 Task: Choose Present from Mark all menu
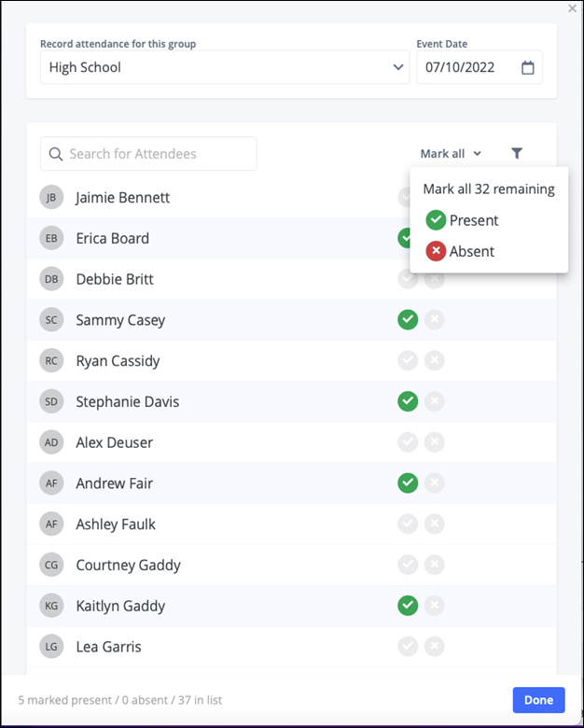pos(474,220)
